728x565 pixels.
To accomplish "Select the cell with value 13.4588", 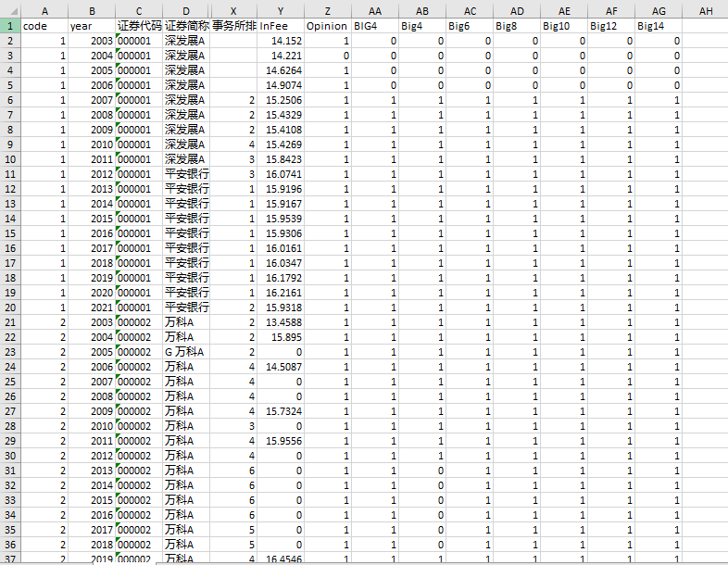I will pyautogui.click(x=280, y=322).
